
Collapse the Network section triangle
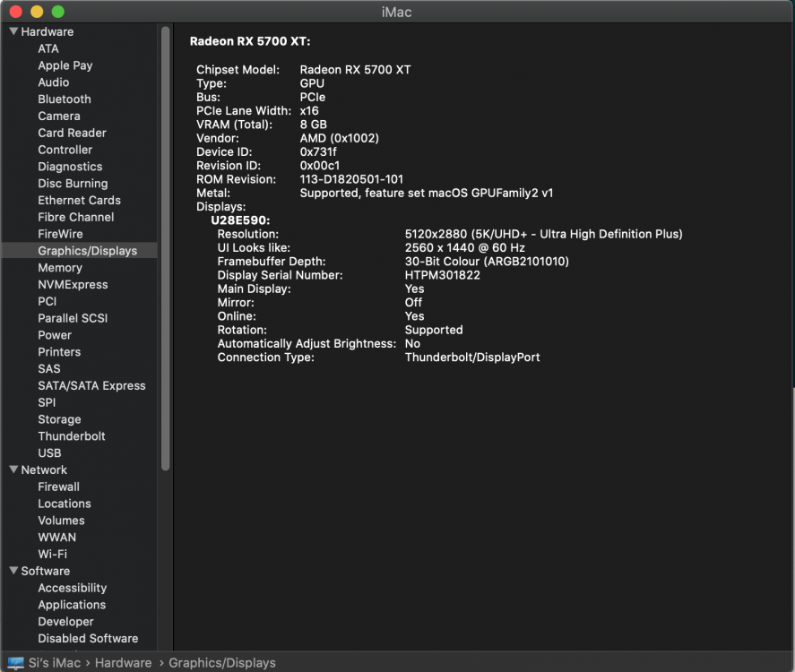(x=13, y=470)
